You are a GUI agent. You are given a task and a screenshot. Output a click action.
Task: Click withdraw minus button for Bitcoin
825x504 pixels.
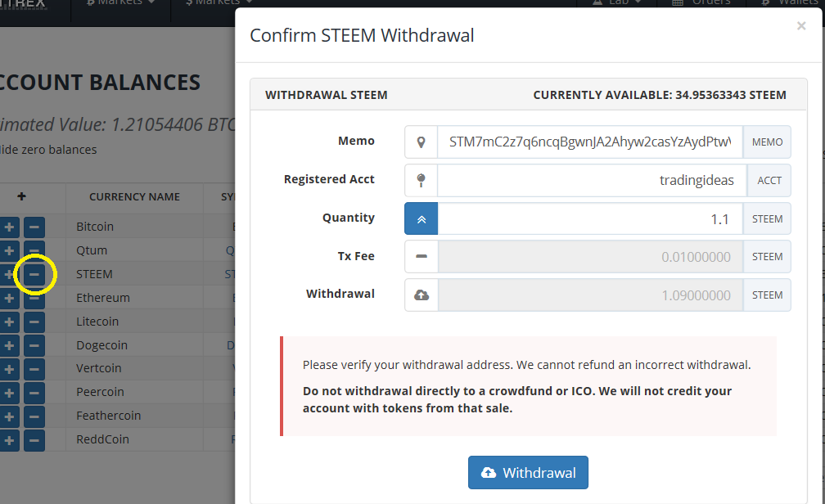click(x=34, y=227)
